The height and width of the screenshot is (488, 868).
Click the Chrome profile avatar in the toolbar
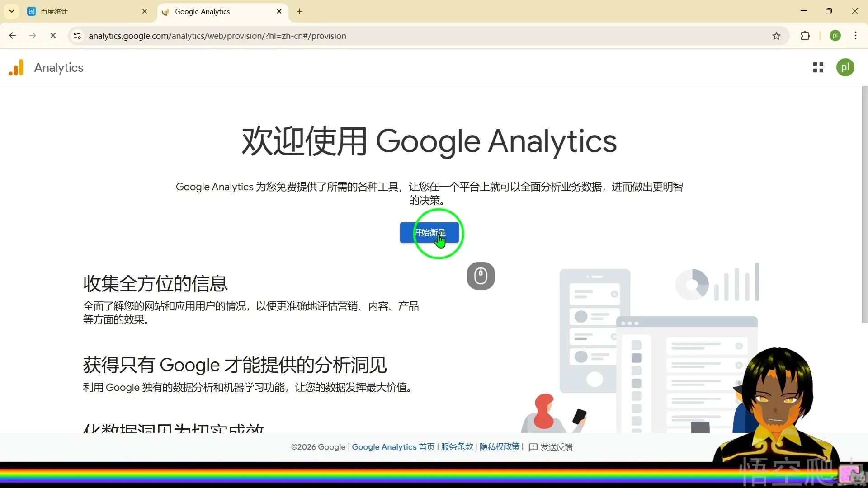coord(835,36)
